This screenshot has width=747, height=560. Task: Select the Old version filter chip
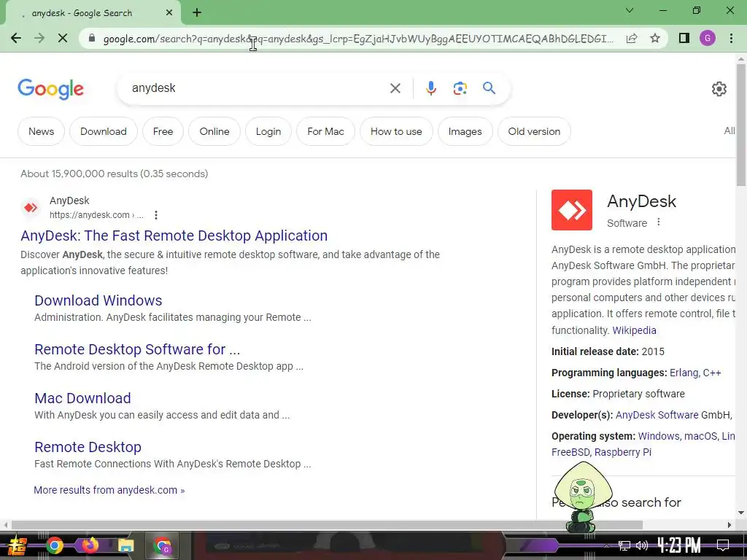[534, 131]
